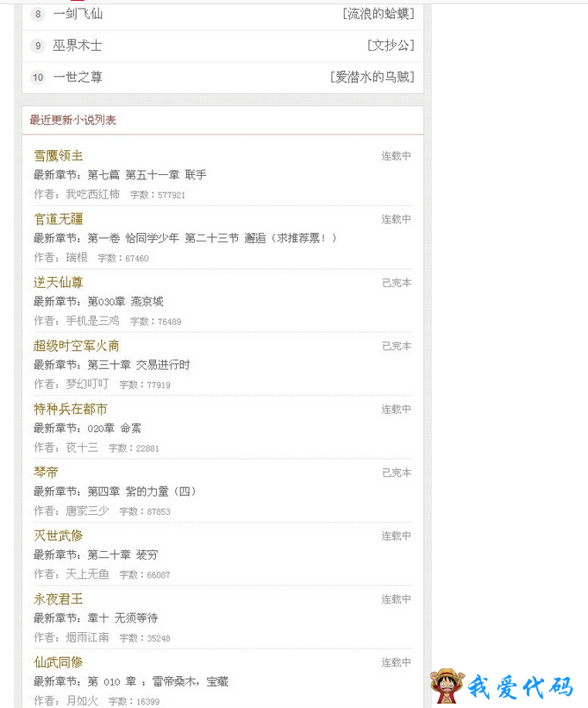Open the novel 逆天仙尊
Image resolution: width=588 pixels, height=708 pixels.
pos(59,283)
